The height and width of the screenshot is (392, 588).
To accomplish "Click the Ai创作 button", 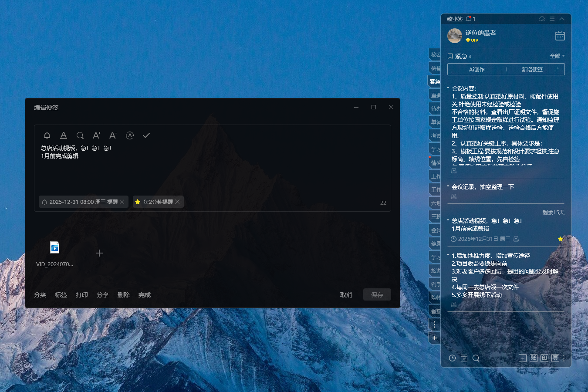I will tap(476, 69).
